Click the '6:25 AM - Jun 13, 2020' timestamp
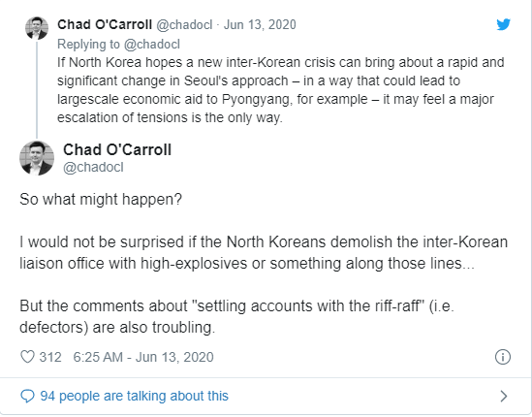The width and height of the screenshot is (532, 417). click(x=143, y=357)
